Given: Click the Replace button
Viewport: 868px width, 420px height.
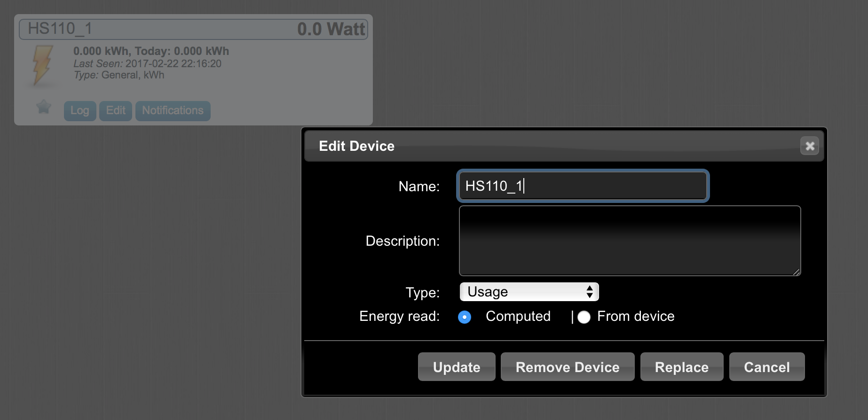Looking at the screenshot, I should pyautogui.click(x=682, y=367).
